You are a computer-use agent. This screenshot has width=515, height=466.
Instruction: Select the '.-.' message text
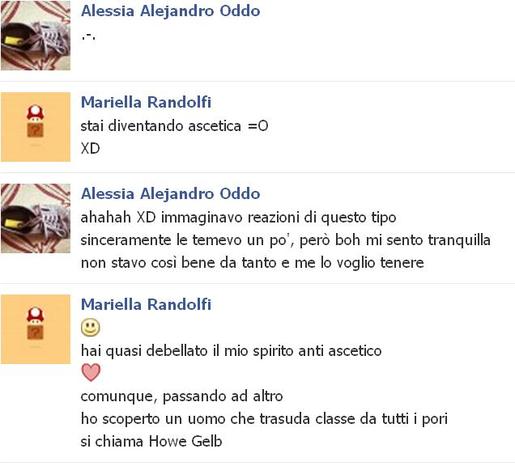click(88, 36)
